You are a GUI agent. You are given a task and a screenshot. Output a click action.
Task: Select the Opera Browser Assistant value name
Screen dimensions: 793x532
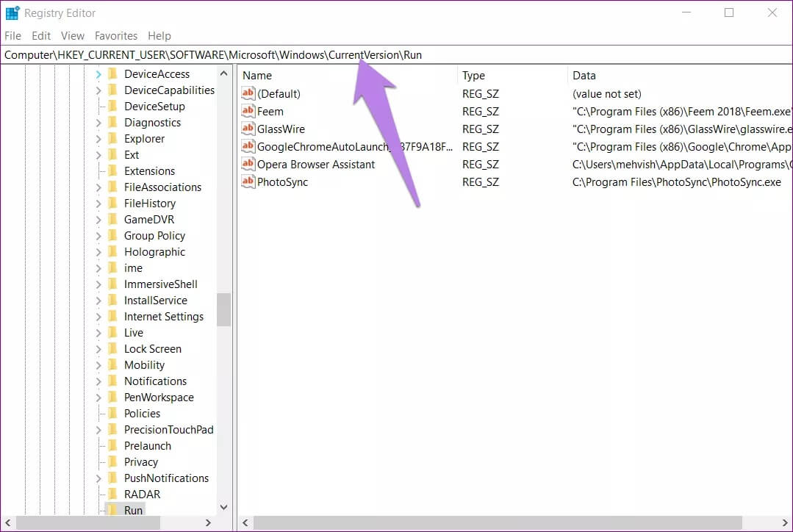click(x=316, y=165)
